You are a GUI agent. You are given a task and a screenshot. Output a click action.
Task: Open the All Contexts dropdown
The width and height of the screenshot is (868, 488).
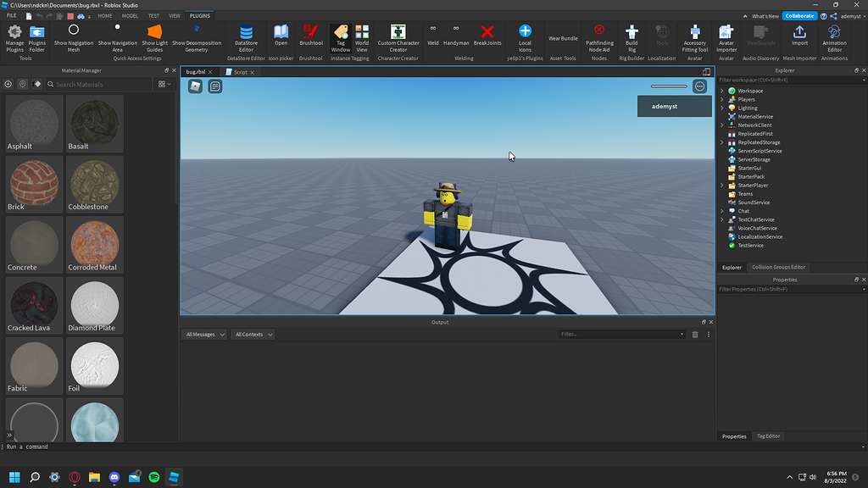pos(253,335)
